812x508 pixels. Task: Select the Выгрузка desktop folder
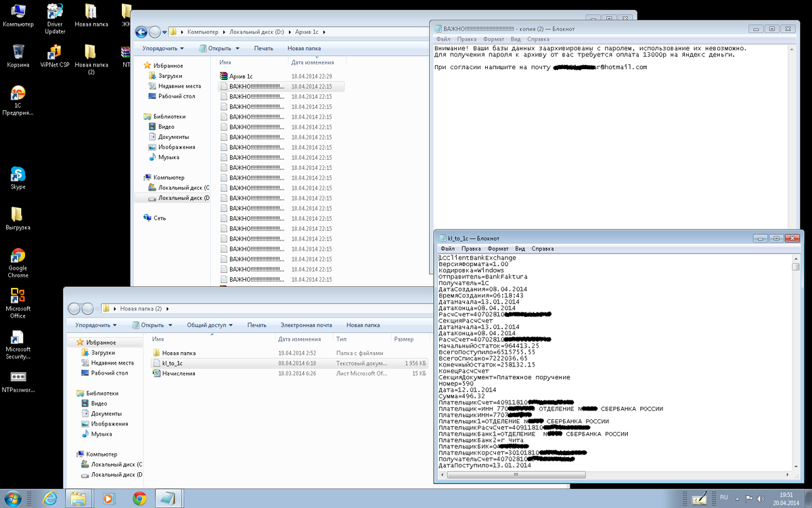coord(18,219)
